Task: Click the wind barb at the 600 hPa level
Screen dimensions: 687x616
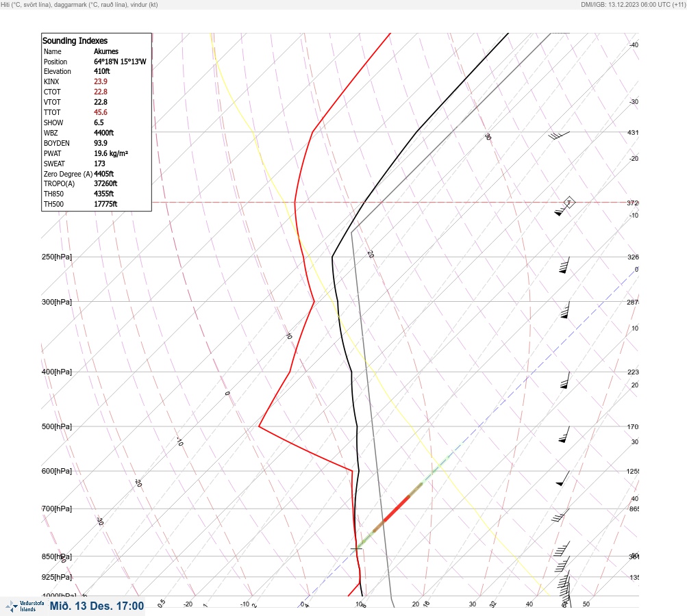Action: point(563,478)
